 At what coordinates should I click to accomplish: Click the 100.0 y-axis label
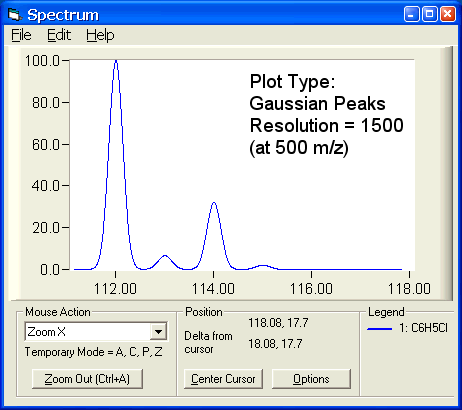(x=42, y=61)
